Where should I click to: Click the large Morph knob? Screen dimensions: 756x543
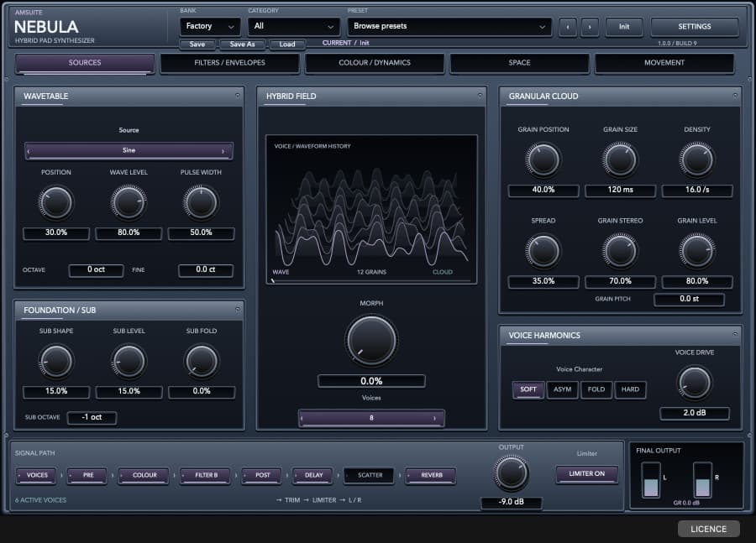pos(371,340)
